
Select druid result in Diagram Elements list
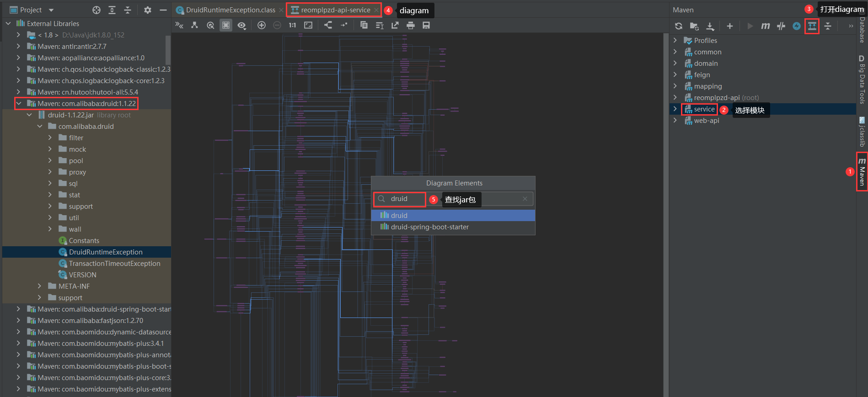tap(453, 216)
